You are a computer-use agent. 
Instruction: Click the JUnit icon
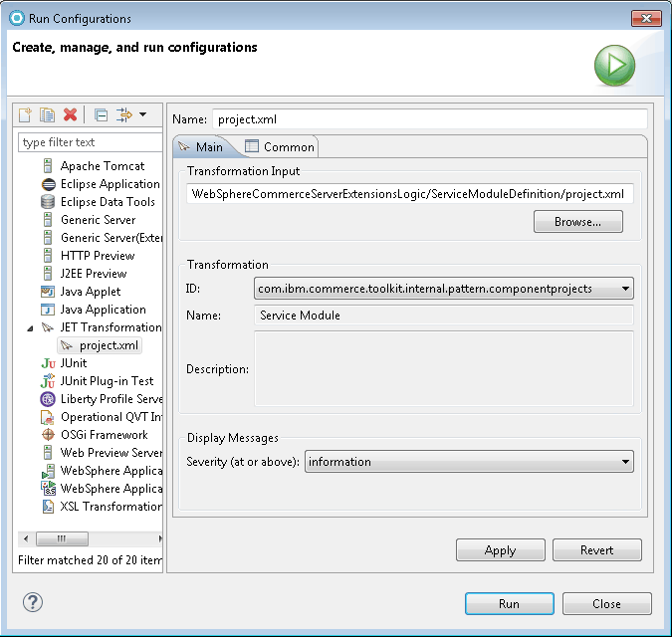[48, 363]
